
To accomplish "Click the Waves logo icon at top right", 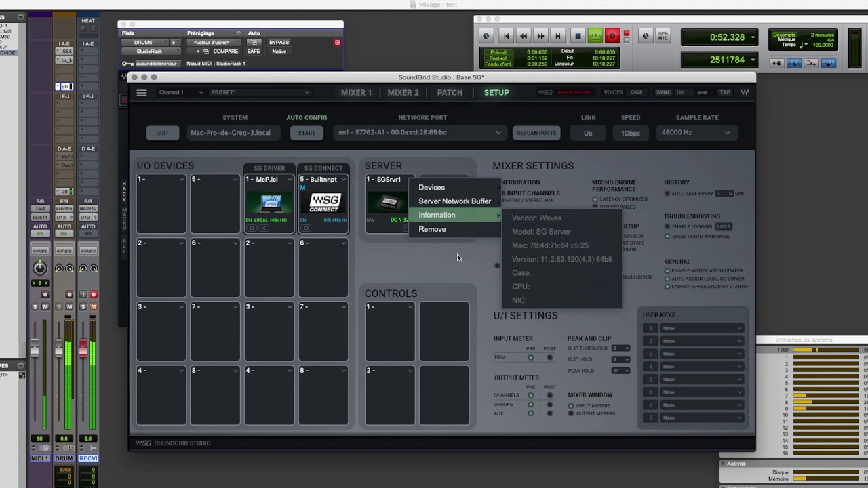I will coord(745,93).
